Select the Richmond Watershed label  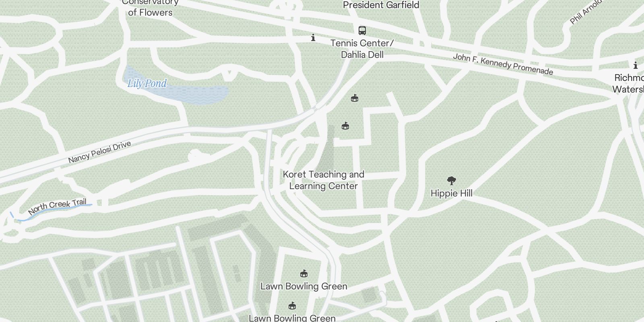point(628,83)
